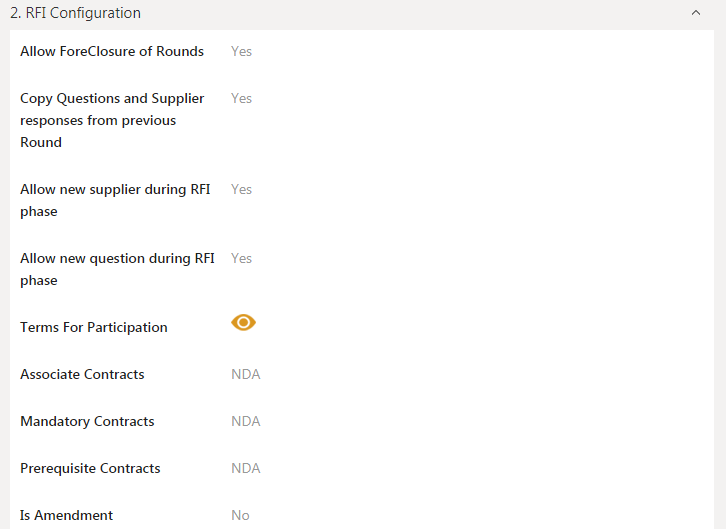
Task: Click the Mandatory Contracts label
Action: (x=87, y=421)
